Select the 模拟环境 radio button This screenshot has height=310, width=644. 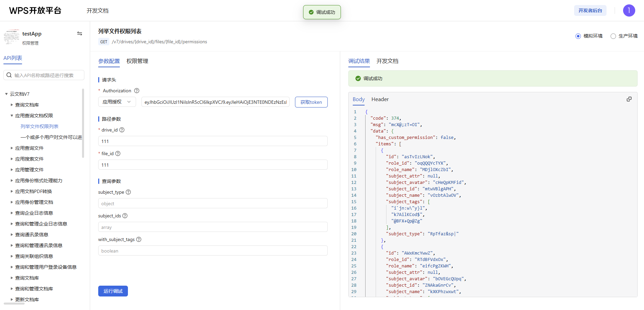click(578, 36)
